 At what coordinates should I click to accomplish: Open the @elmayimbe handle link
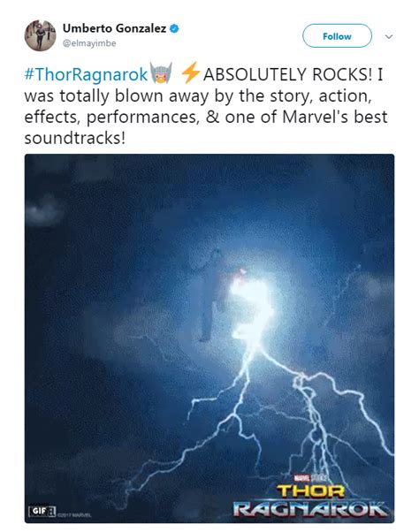click(x=89, y=43)
